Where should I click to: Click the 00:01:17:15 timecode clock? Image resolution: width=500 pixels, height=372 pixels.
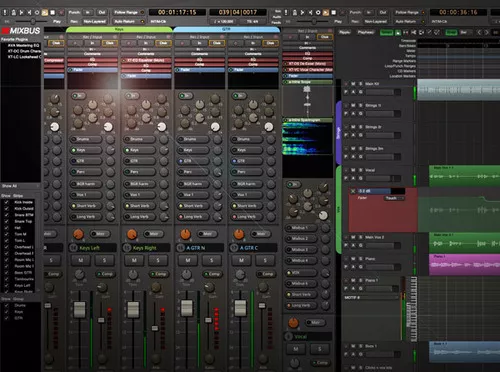[x=177, y=12]
